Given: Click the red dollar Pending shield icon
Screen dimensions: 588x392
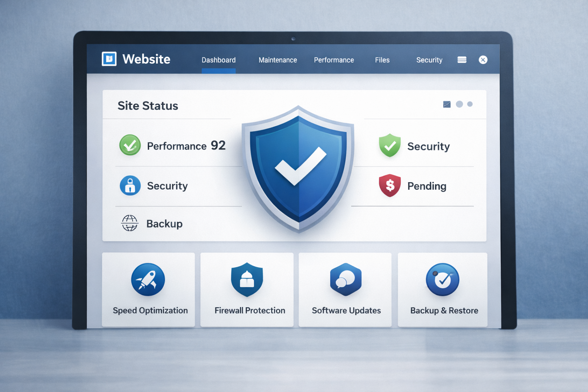Looking at the screenshot, I should pos(390,185).
